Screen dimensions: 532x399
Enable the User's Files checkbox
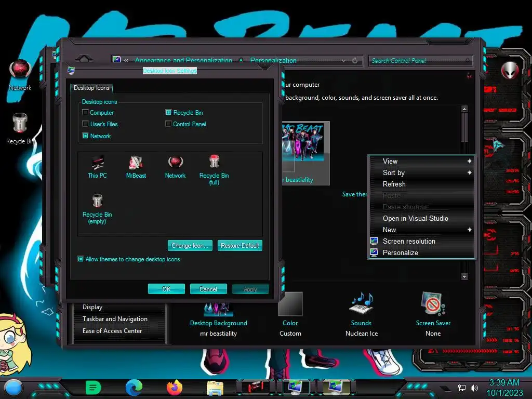(86, 124)
